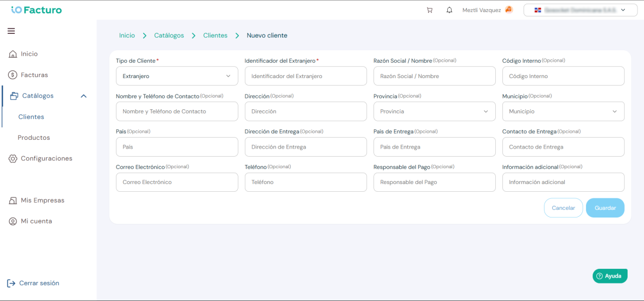Open the shopping cart icon
This screenshot has width=644, height=301.
pos(430,10)
